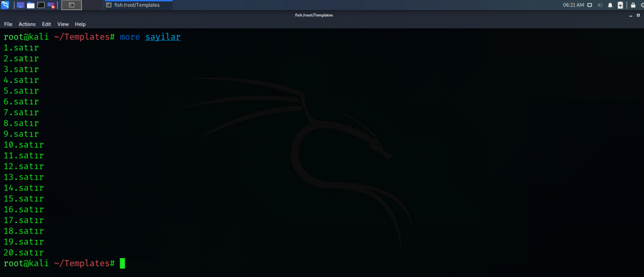Screen dimensions: 644x277
Task: Click the underlined sayilar filename in command
Action: 163,37
